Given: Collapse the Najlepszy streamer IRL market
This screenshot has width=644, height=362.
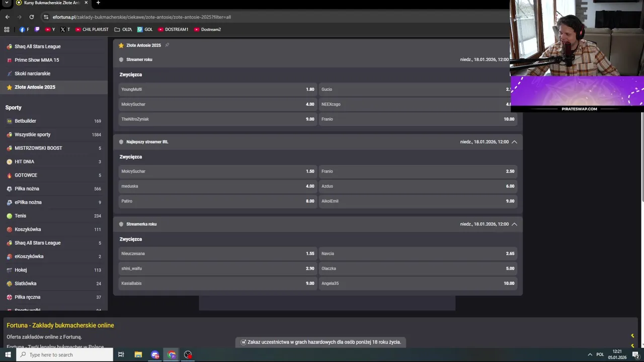Looking at the screenshot, I should [x=514, y=142].
